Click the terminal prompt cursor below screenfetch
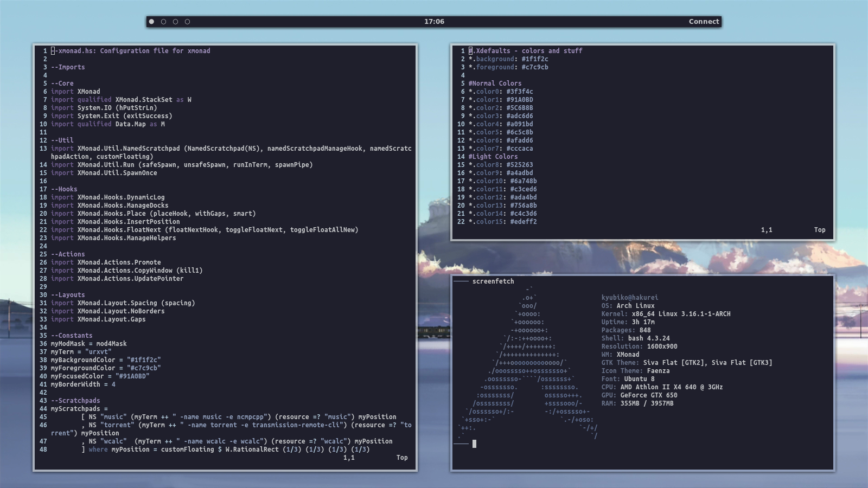The width and height of the screenshot is (868, 488). click(x=474, y=444)
